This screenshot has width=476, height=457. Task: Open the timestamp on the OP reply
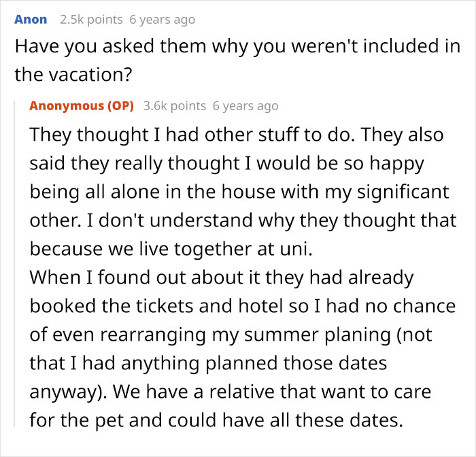pyautogui.click(x=245, y=106)
